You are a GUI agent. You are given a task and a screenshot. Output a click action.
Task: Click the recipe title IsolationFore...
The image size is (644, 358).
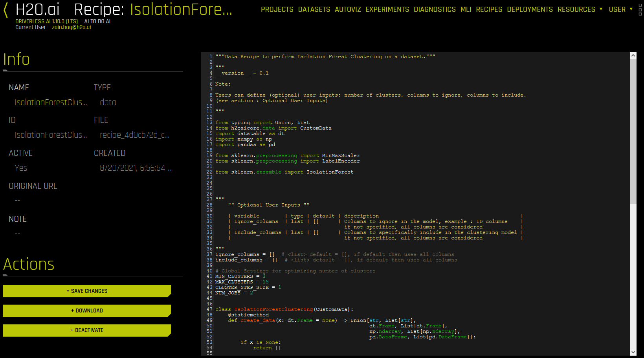point(181,9)
